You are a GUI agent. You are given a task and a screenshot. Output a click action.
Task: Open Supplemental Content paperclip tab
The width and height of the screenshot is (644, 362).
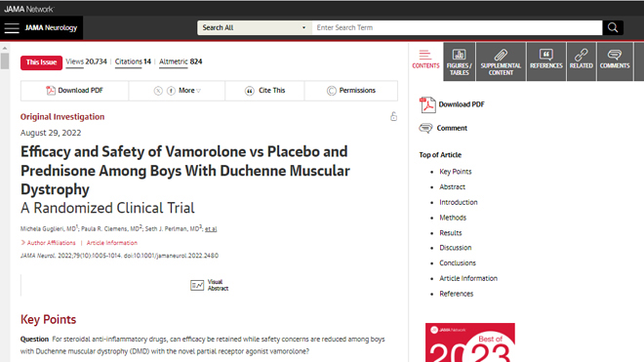click(501, 61)
